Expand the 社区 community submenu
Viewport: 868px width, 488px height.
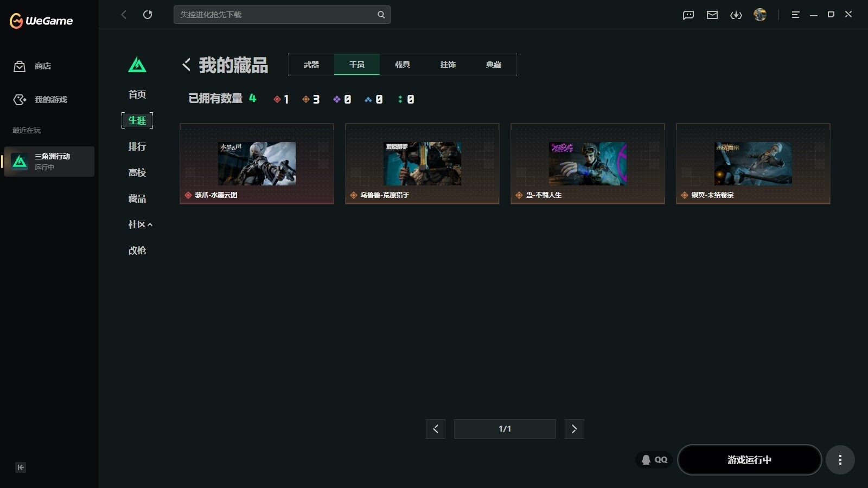pos(140,224)
